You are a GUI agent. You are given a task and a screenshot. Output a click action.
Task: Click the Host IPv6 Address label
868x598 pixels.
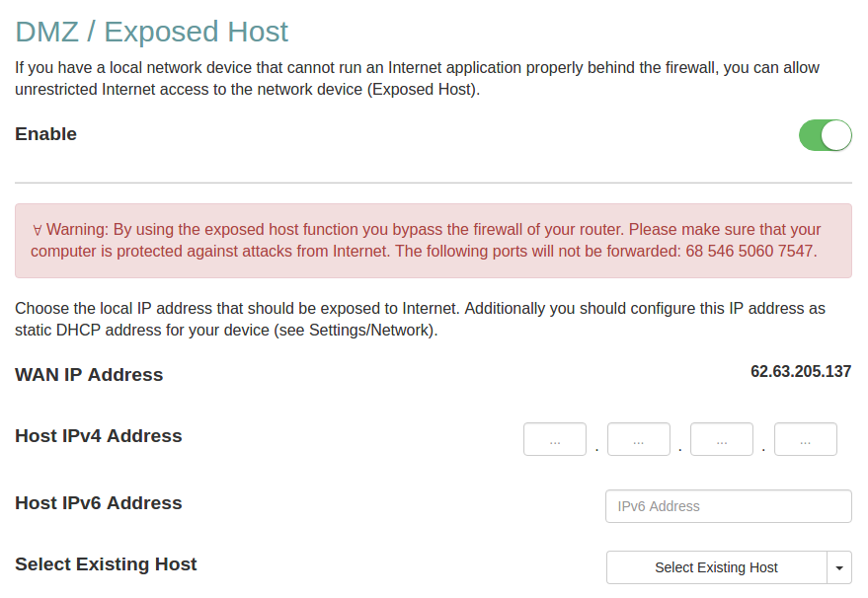(99, 503)
